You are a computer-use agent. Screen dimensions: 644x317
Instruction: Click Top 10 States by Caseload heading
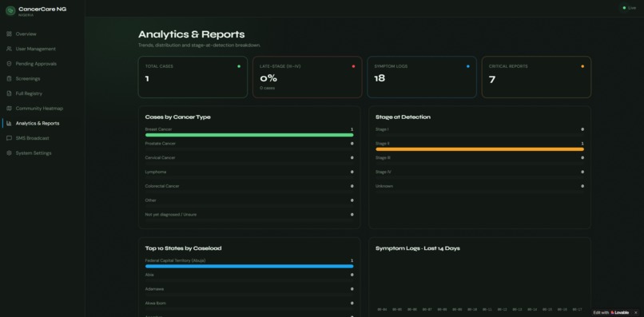coord(183,248)
